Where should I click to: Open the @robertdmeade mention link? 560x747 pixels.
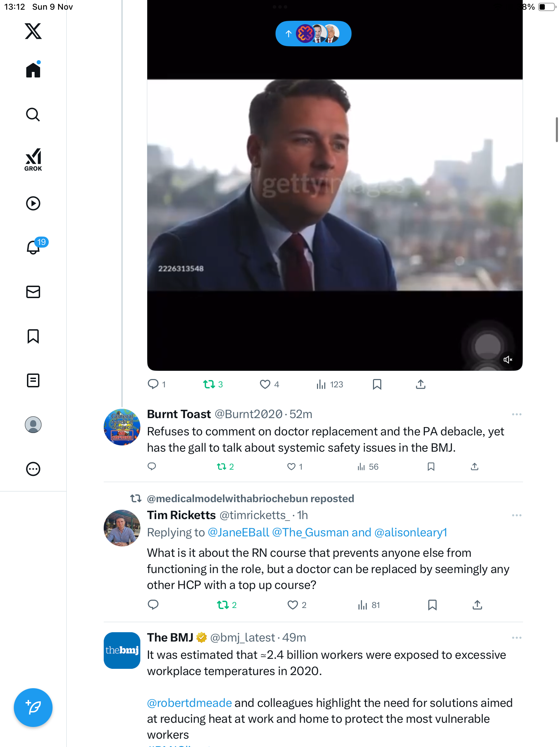189,703
